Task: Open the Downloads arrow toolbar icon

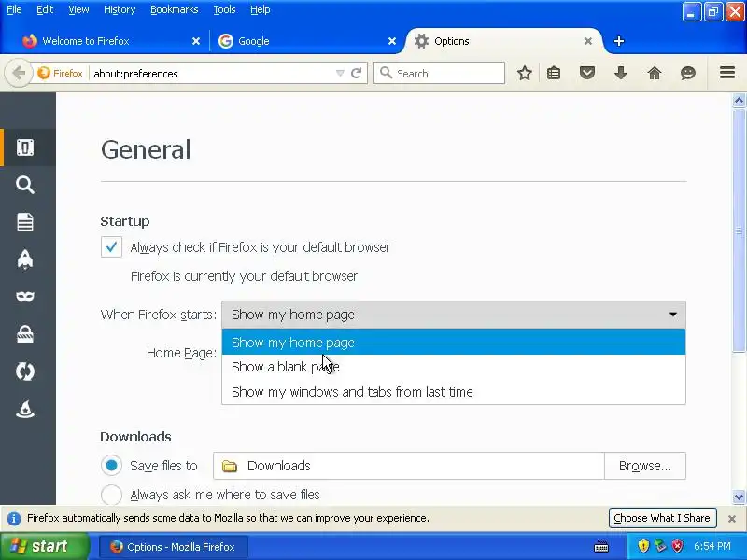Action: [x=621, y=73]
